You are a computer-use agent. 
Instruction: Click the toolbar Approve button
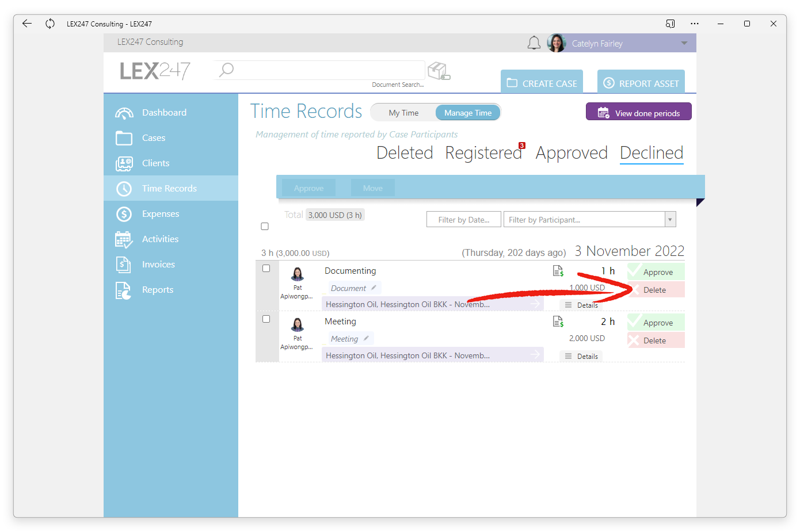tap(309, 188)
